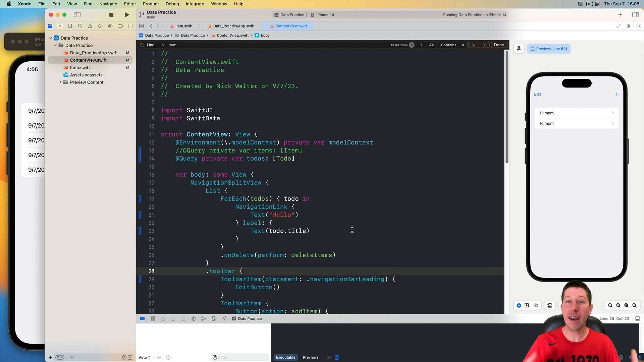
Task: Go back in editor history
Action: tap(151, 26)
